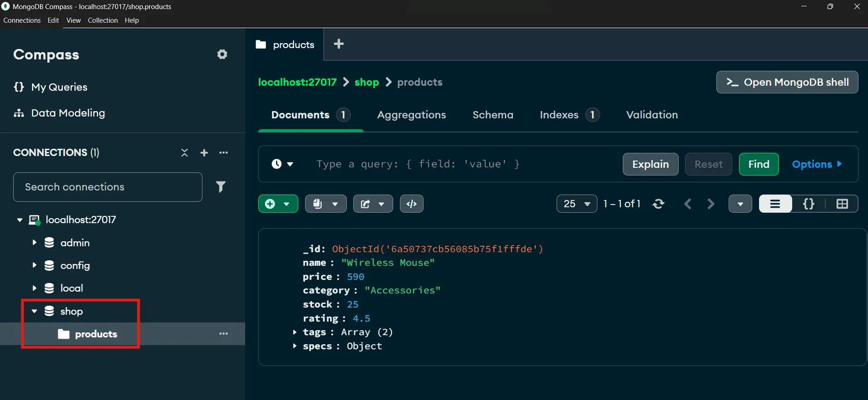Image resolution: width=868 pixels, height=400 pixels.
Task: Open Compass settings gear
Action: click(x=222, y=54)
